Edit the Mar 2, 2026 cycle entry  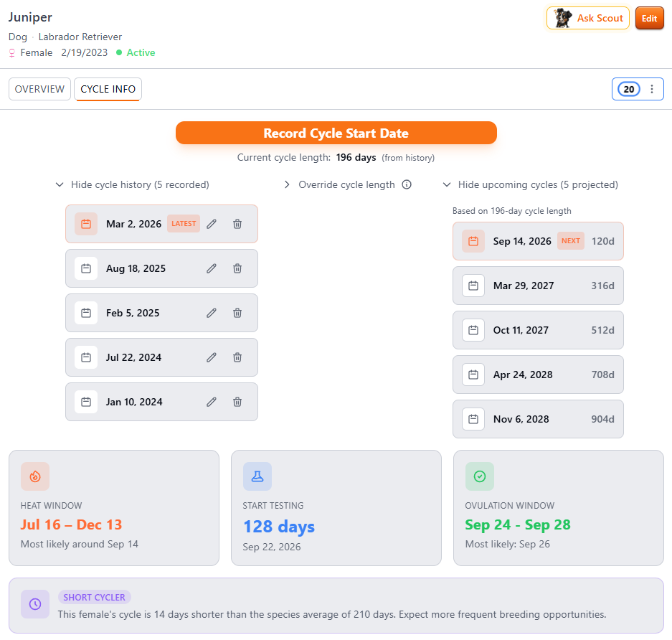pyautogui.click(x=212, y=224)
